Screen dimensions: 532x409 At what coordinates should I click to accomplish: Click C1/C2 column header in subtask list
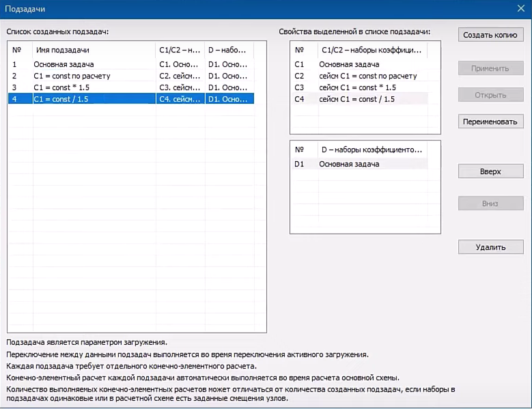tap(180, 50)
